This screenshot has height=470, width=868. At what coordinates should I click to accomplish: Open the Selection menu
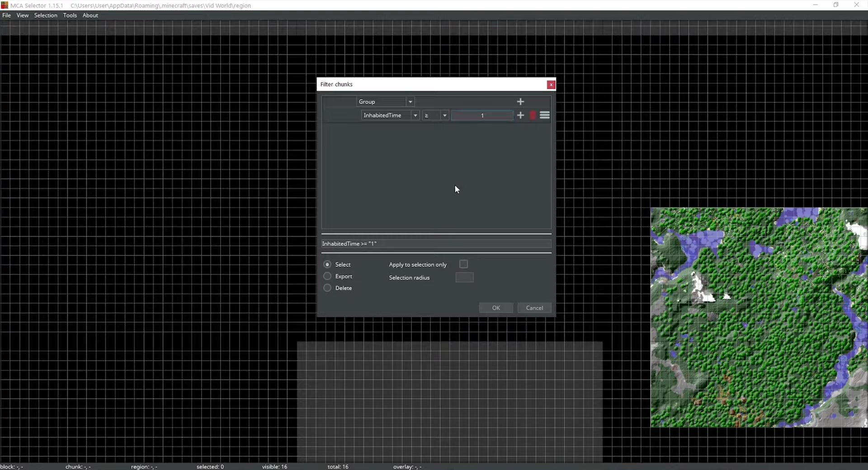(46, 15)
